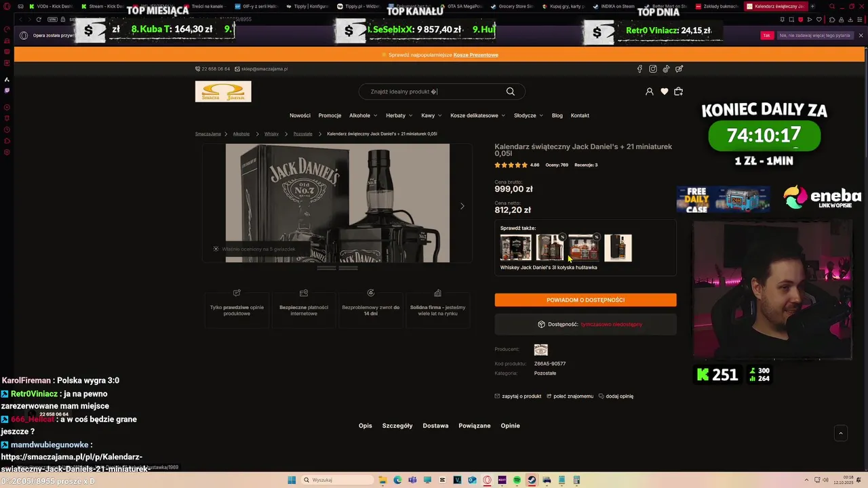Viewport: 868px width, 488px height.
Task: Open the Nowości menu item
Action: click(300, 115)
